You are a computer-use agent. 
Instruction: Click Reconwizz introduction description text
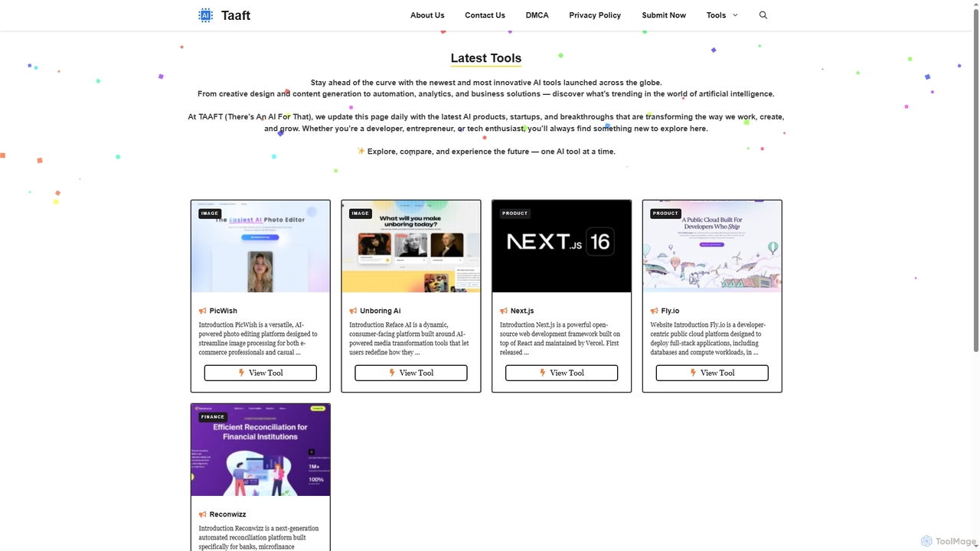[x=259, y=537]
